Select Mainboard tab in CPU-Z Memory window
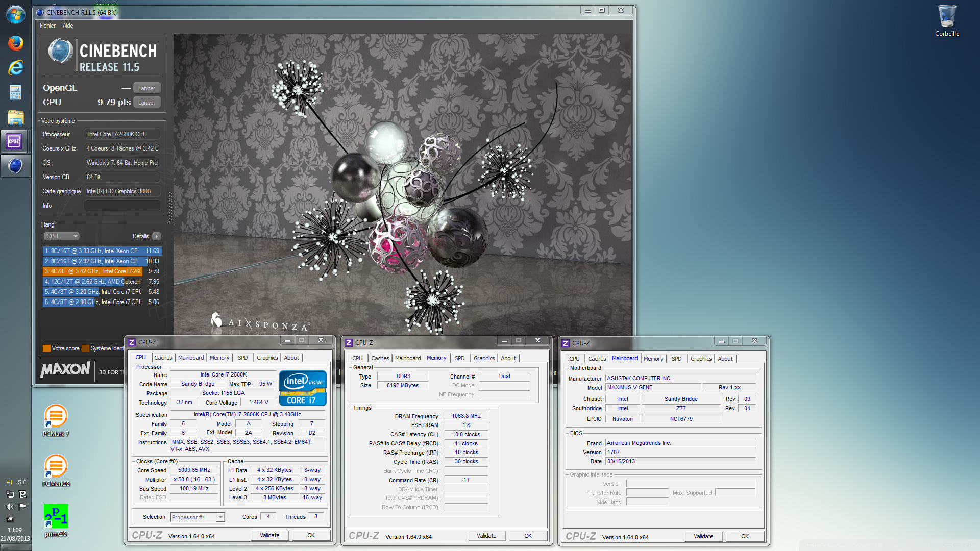Image resolution: width=980 pixels, height=551 pixels. coord(408,358)
